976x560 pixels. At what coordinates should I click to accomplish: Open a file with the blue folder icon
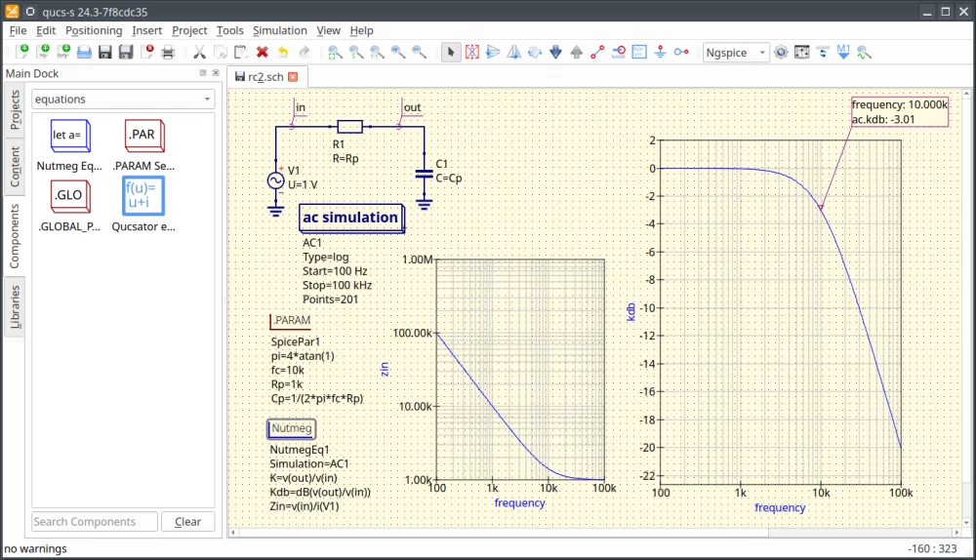pos(84,53)
